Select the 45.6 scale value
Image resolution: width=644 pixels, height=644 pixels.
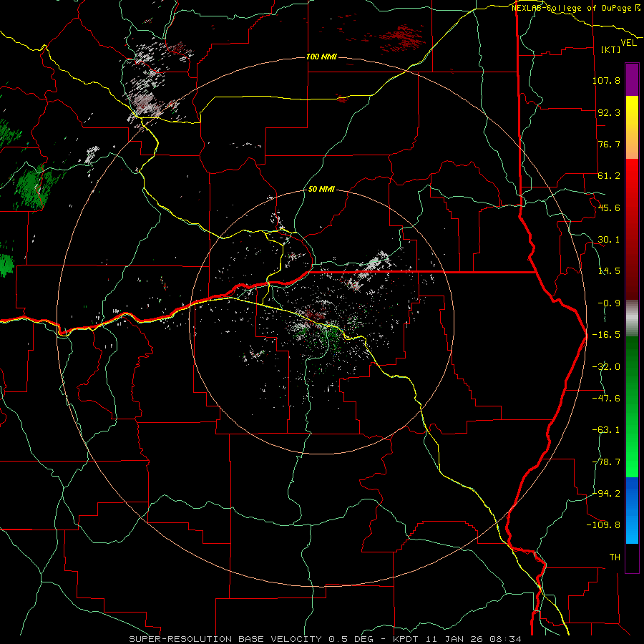[x=609, y=208]
